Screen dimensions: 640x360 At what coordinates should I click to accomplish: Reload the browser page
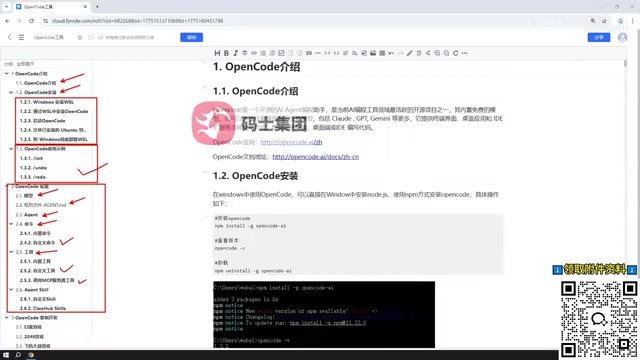tap(31, 21)
